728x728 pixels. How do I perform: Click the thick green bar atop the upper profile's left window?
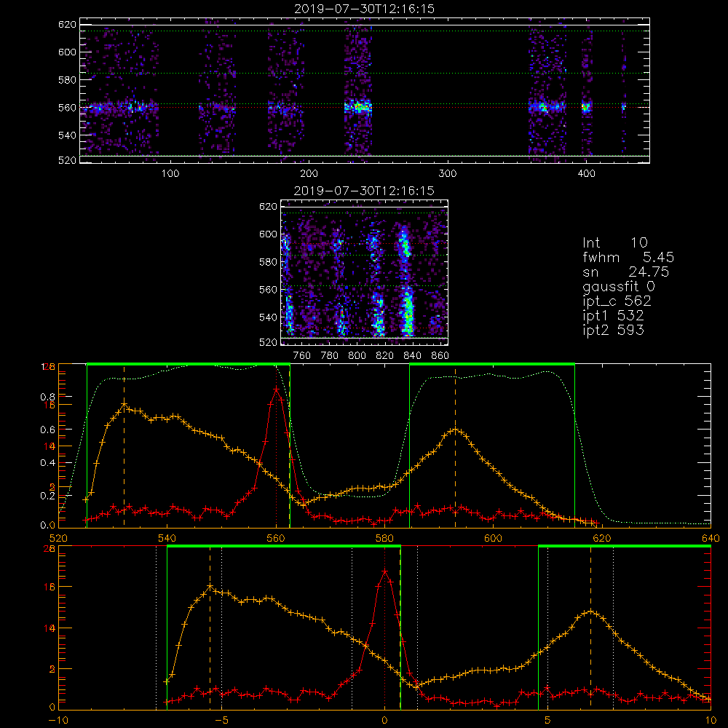(188, 365)
